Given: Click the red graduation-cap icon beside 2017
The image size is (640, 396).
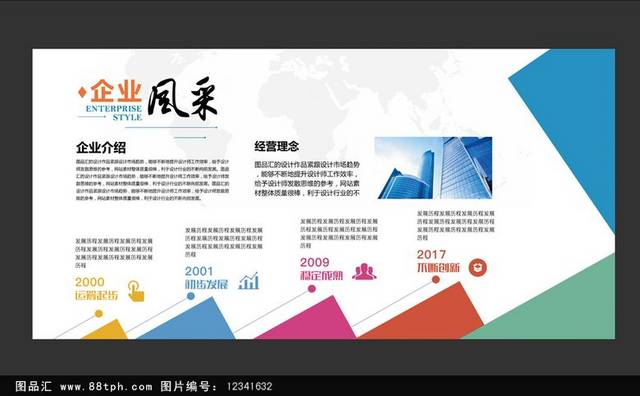Looking at the screenshot, I should coord(478,268).
